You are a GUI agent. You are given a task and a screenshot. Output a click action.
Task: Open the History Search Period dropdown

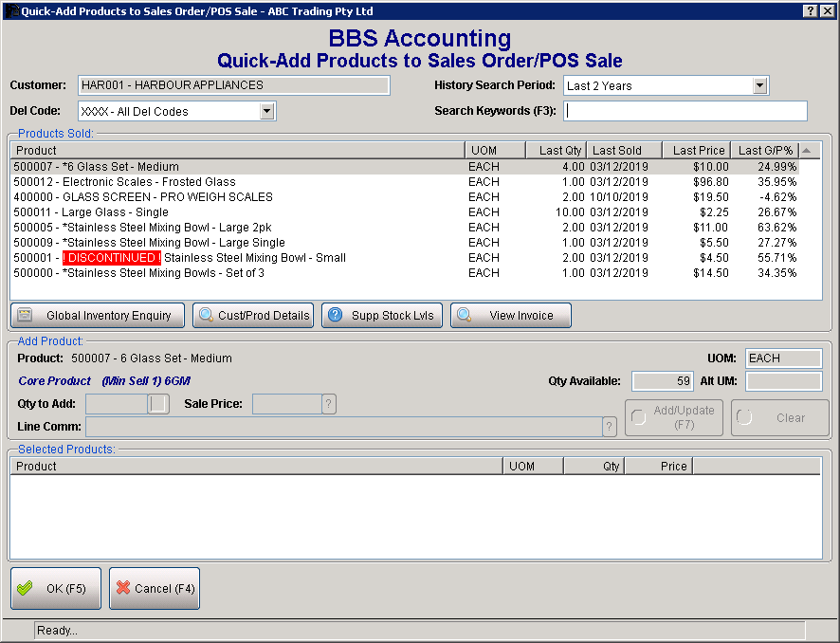click(x=759, y=85)
